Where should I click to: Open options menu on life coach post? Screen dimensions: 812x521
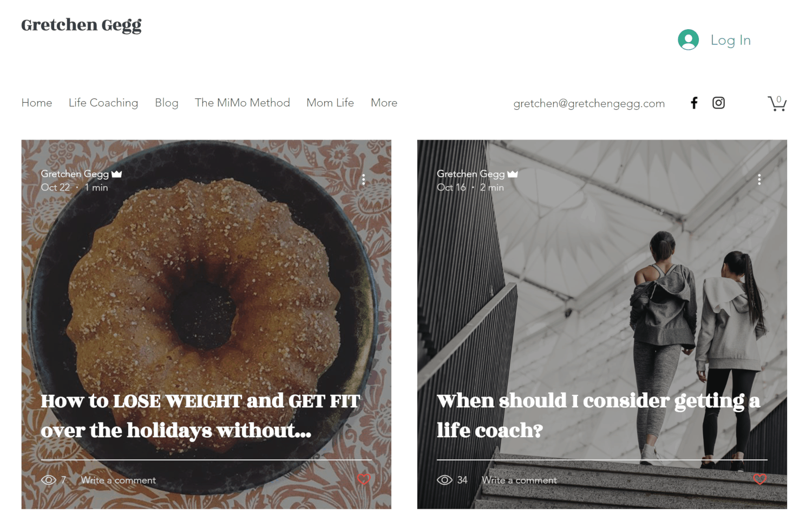pos(759,180)
